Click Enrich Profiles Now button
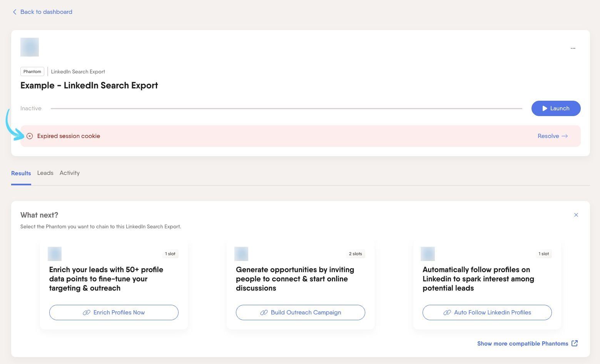The image size is (600, 364). point(114,312)
